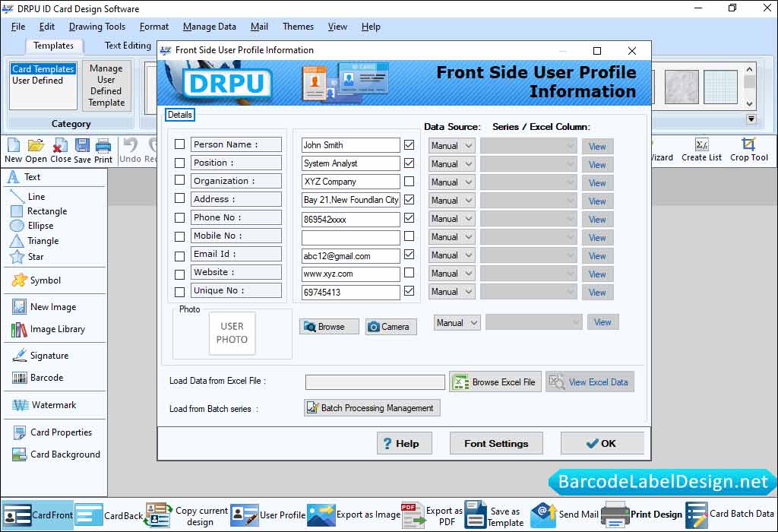Open the Crop Tool
The image size is (778, 532).
(748, 150)
